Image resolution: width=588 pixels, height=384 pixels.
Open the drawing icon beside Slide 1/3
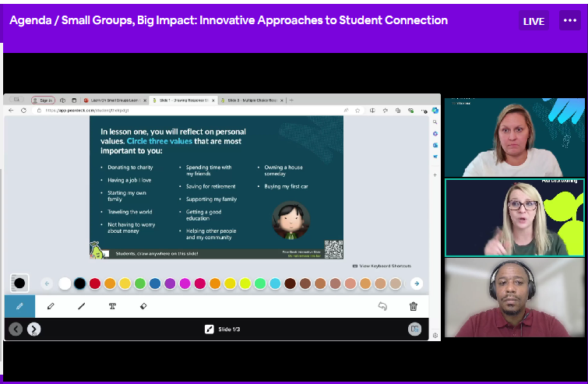point(209,329)
